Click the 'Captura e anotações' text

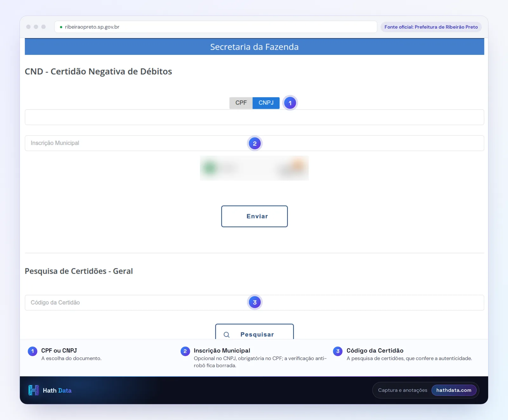(x=403, y=390)
